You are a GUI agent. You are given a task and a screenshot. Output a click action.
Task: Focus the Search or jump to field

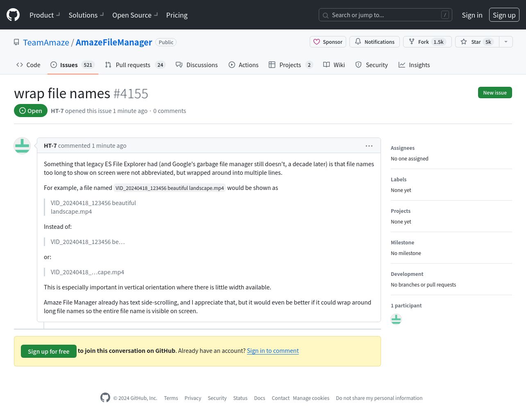tap(385, 15)
